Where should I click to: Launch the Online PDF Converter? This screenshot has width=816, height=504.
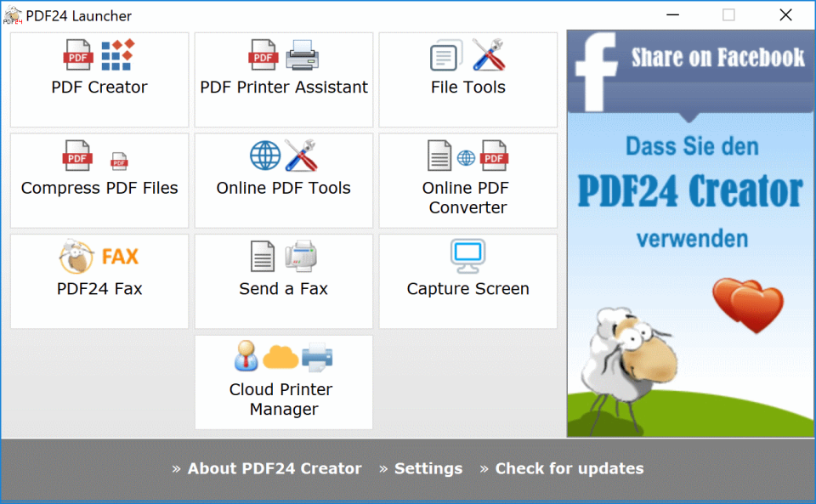point(467,180)
